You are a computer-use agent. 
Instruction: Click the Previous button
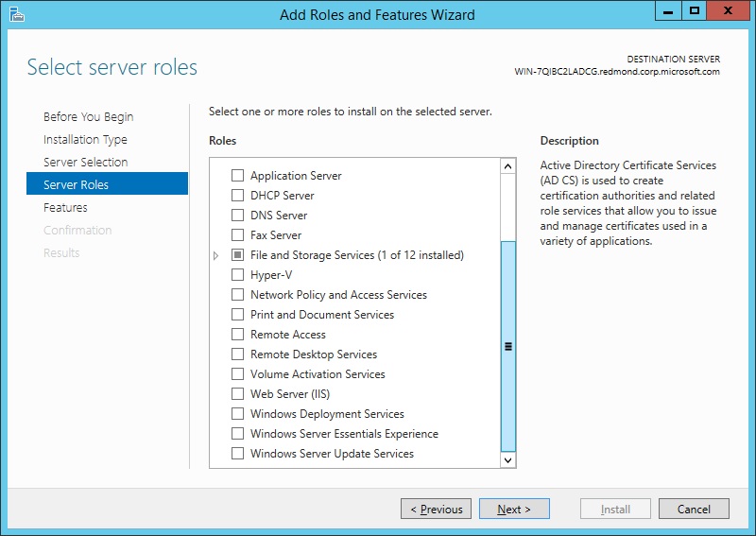[x=436, y=509]
